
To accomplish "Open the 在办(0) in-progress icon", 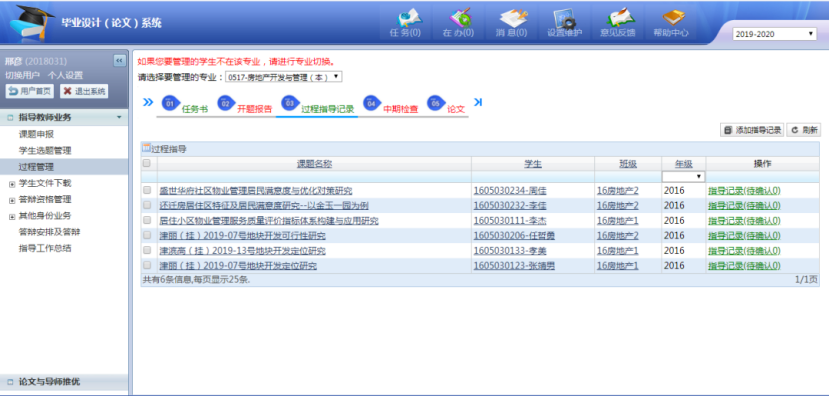I will click(458, 18).
